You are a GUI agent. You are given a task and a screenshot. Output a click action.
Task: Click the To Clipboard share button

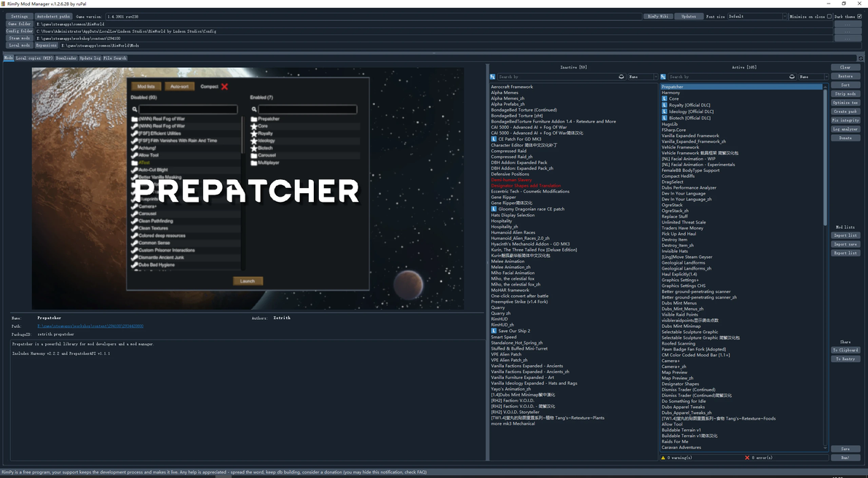(845, 350)
